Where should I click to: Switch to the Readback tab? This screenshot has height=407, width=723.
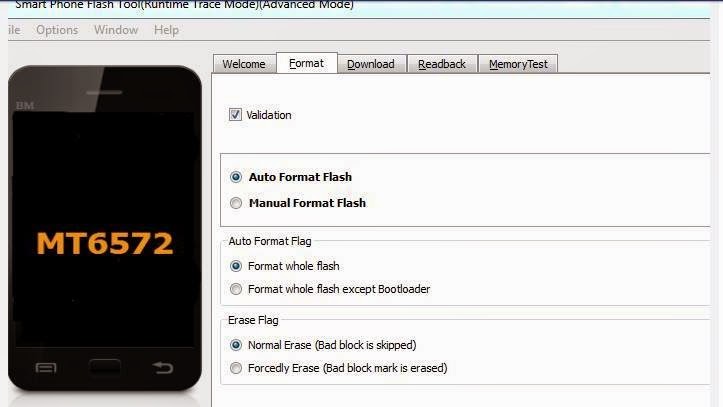[442, 64]
